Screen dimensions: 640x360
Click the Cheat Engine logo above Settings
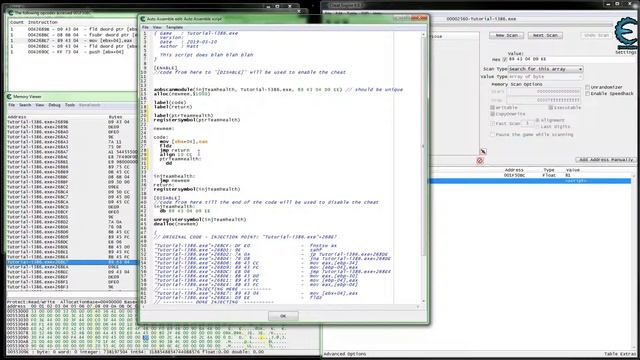click(627, 33)
